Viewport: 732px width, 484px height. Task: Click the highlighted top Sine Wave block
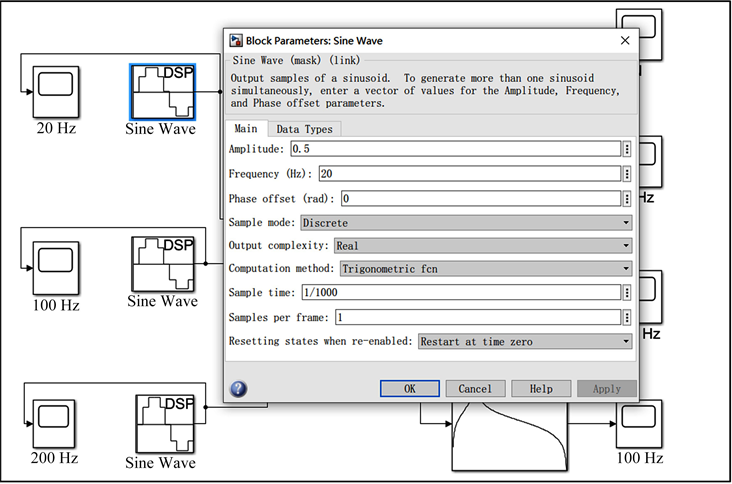pos(162,92)
